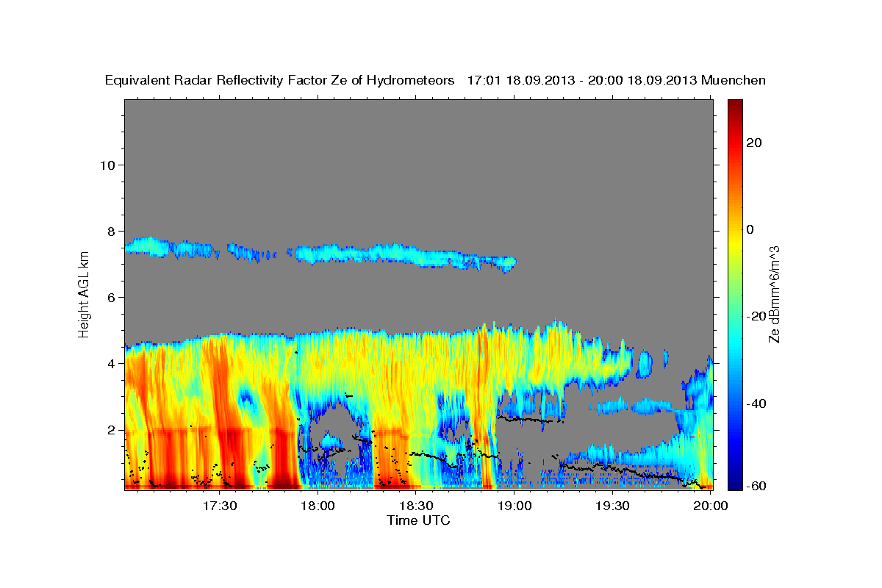Click the height tick label "8"
Viewport: 882px width, 588px height.
pyautogui.click(x=112, y=231)
